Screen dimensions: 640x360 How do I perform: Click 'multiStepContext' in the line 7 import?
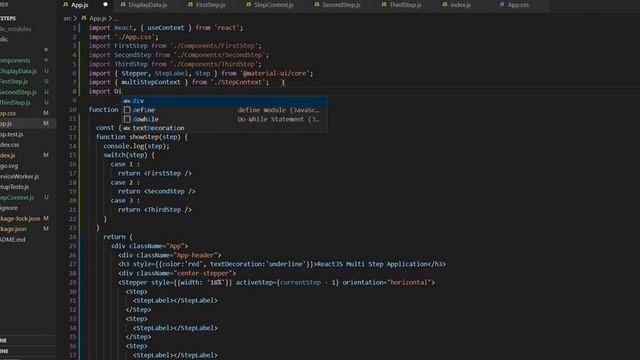tap(151, 82)
